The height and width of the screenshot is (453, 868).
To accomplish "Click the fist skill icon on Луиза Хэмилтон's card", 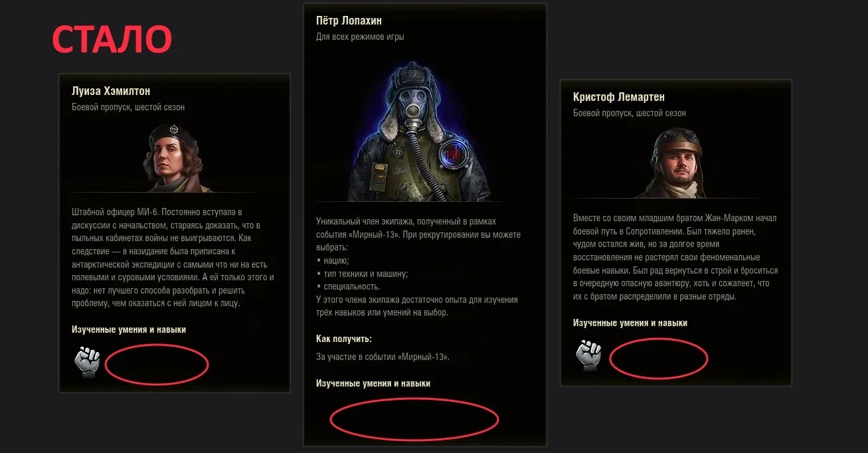I will (x=87, y=361).
